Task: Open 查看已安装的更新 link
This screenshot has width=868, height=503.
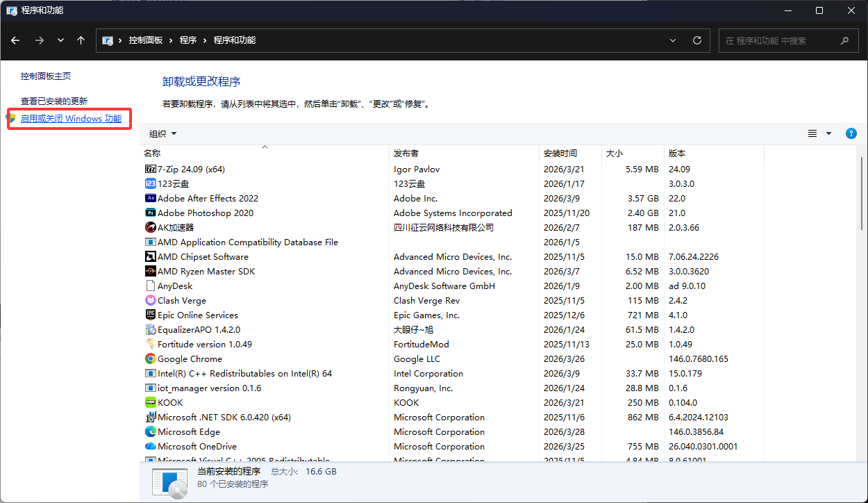Action: 54,101
